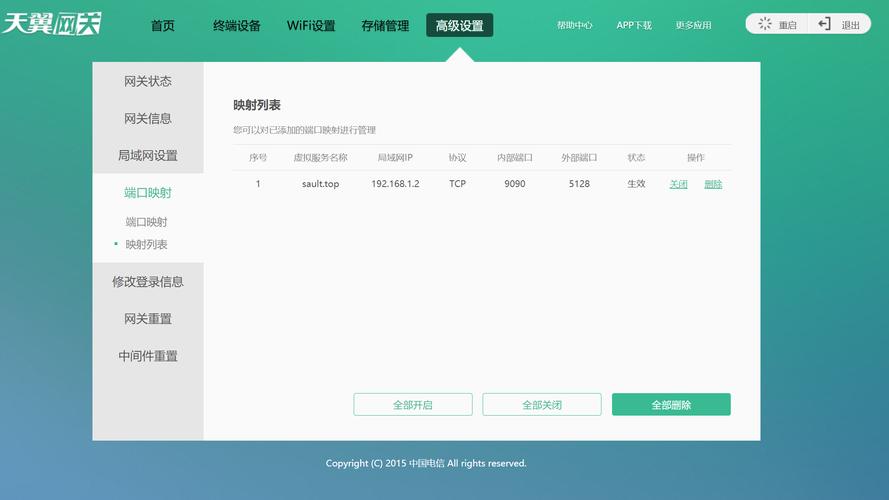Open 网关信息 in sidebar
This screenshot has width=889, height=500.
(x=148, y=118)
